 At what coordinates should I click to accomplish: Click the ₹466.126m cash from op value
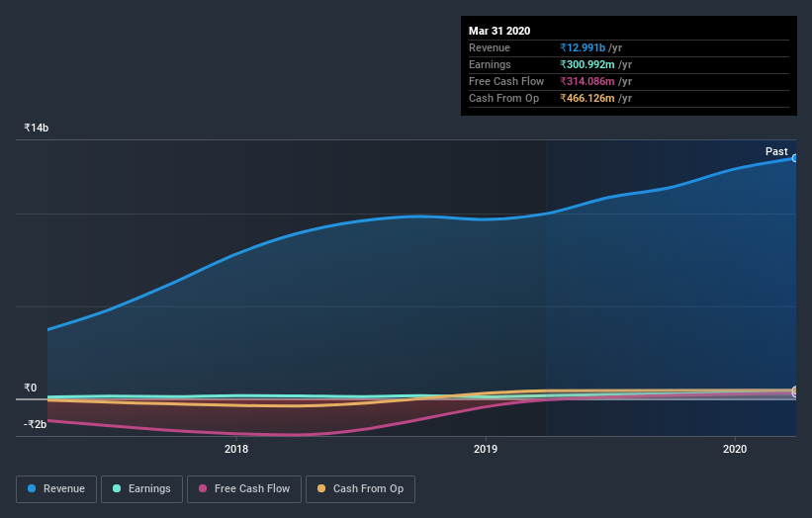tap(587, 98)
